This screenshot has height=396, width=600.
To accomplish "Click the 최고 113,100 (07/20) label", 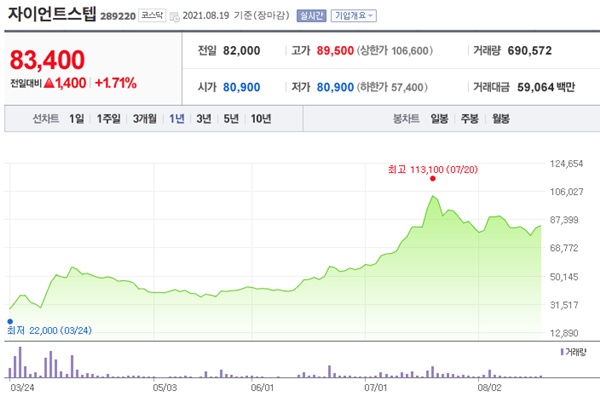I will coord(433,169).
